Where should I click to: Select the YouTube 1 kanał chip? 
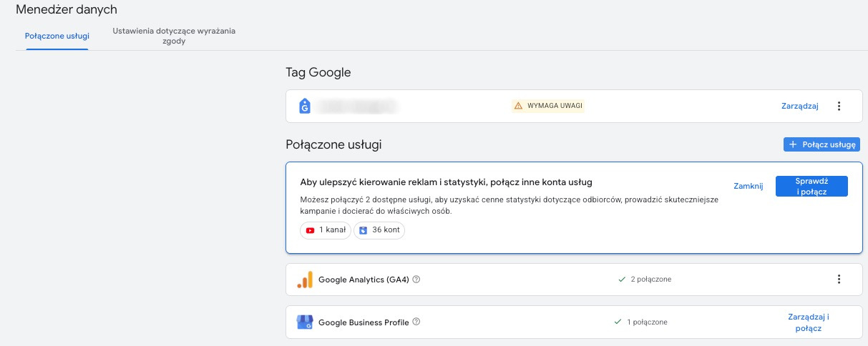(326, 230)
